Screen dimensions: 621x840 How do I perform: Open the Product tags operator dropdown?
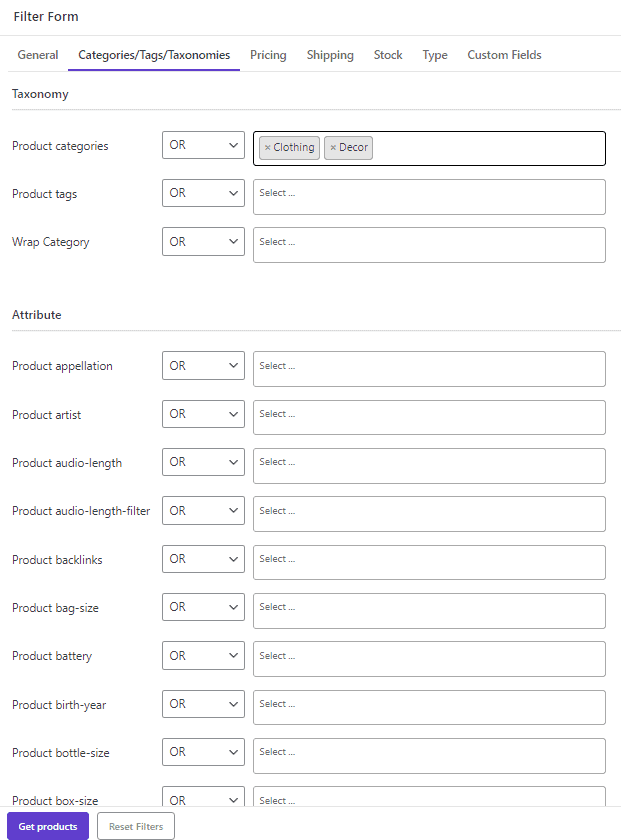(x=202, y=192)
